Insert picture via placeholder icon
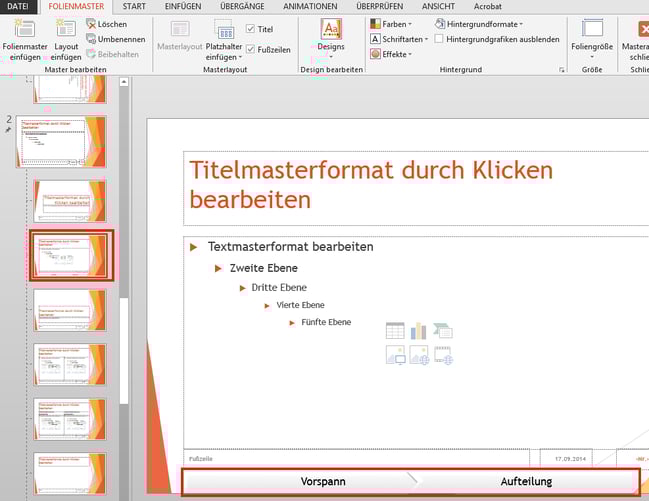 395,355
